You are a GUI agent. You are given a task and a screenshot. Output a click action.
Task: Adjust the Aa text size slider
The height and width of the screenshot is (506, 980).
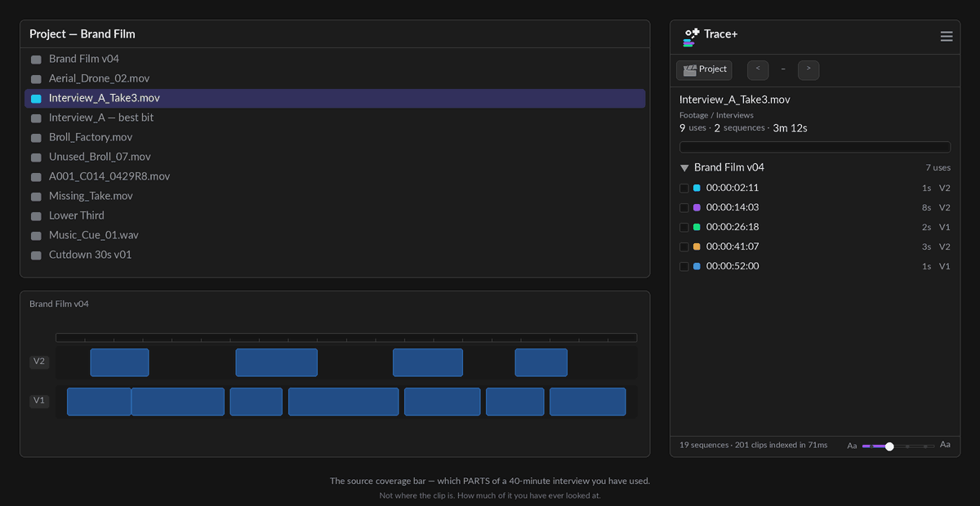click(898, 446)
